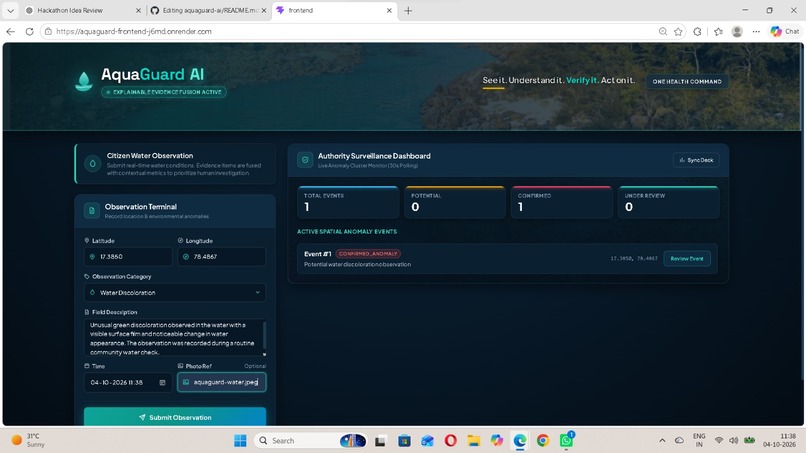Click the Event #1 title text
The image size is (806, 453).
(317, 253)
